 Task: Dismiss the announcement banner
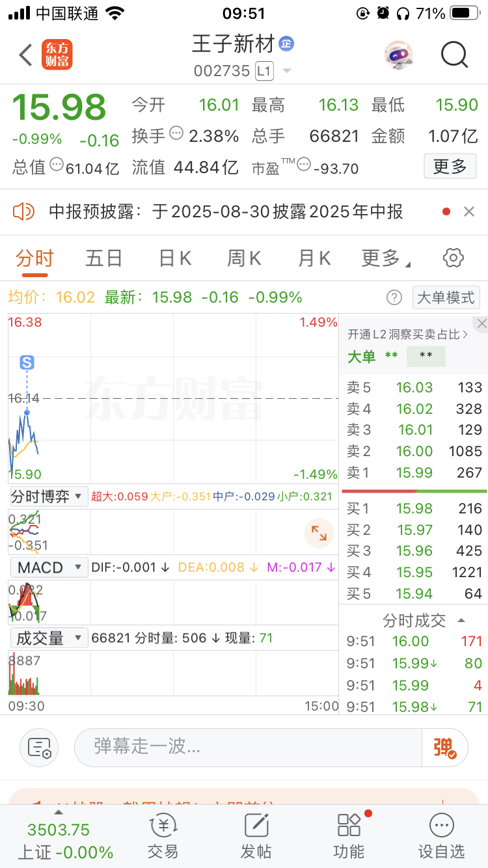click(468, 211)
